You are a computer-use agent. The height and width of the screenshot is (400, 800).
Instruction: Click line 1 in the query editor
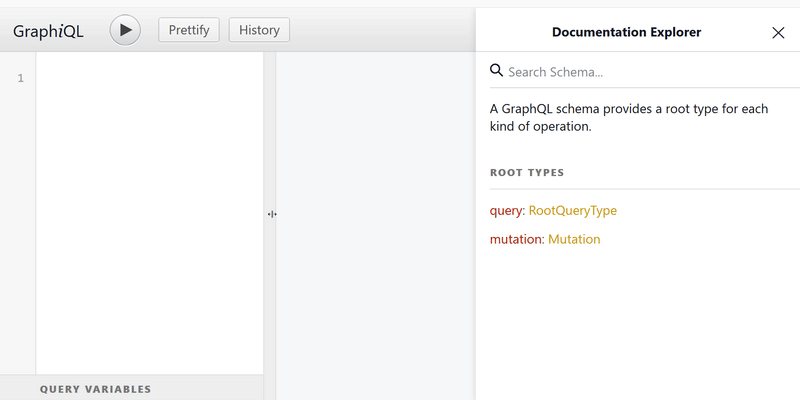tap(149, 78)
